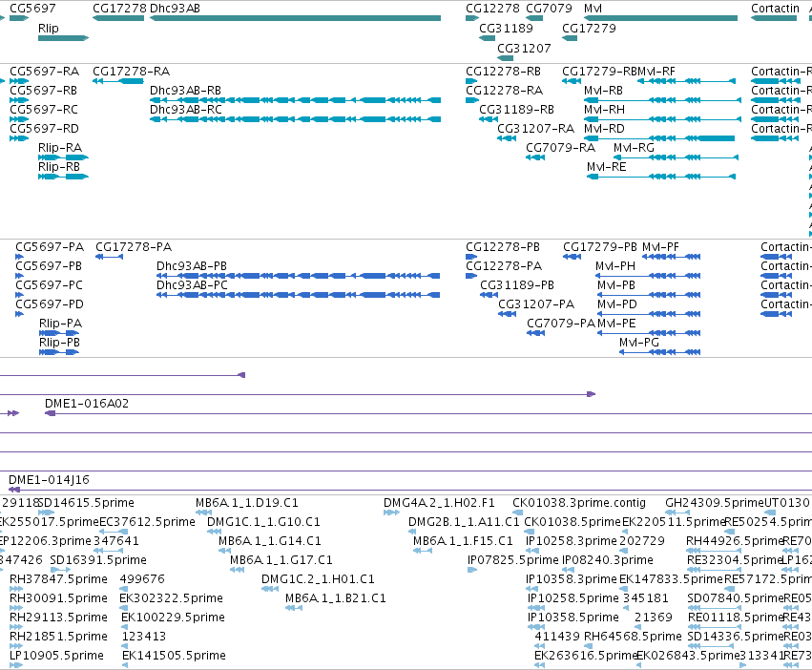Click the Mvl-RE transcript label
This screenshot has height=670, width=812.
pos(607,167)
